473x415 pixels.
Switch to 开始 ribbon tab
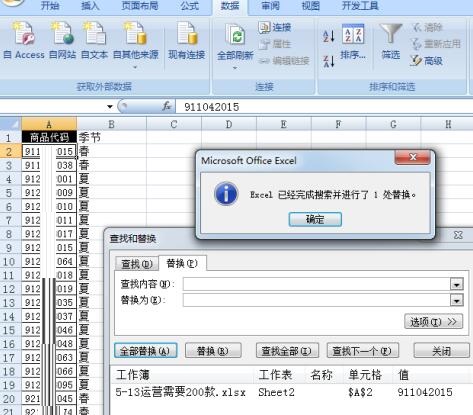(x=50, y=6)
